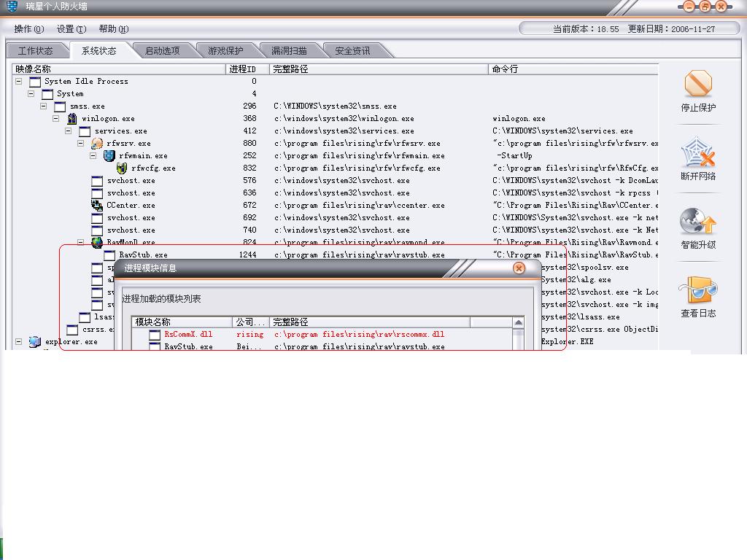Click the 当前版本: 18.55 version text
Image resolution: width=747 pixels, height=560 pixels.
pos(586,29)
